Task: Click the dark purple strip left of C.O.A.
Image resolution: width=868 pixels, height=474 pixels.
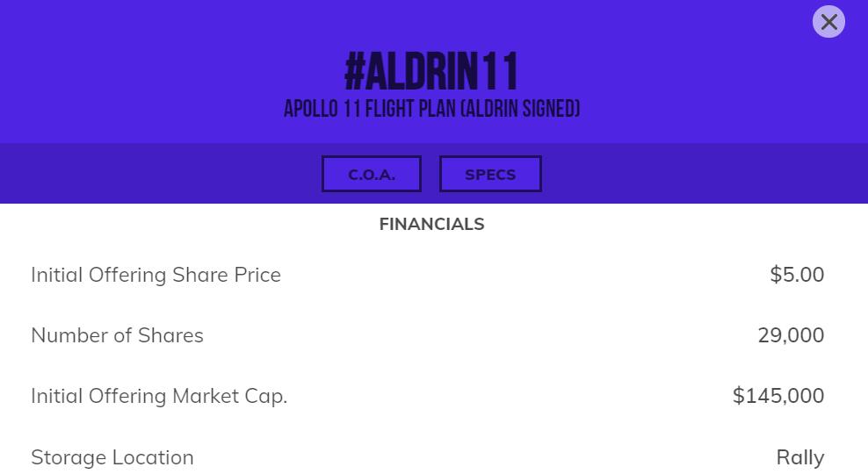Action: pos(158,174)
